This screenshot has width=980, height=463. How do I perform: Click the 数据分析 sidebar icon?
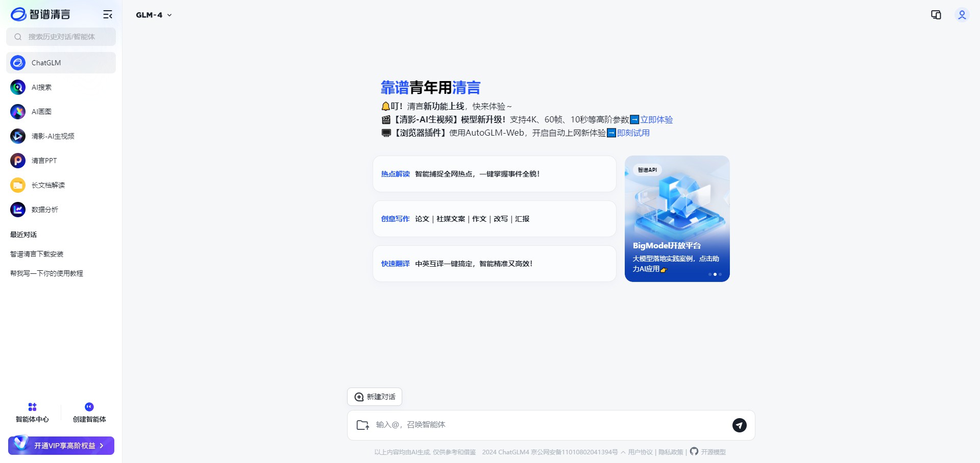coord(18,210)
